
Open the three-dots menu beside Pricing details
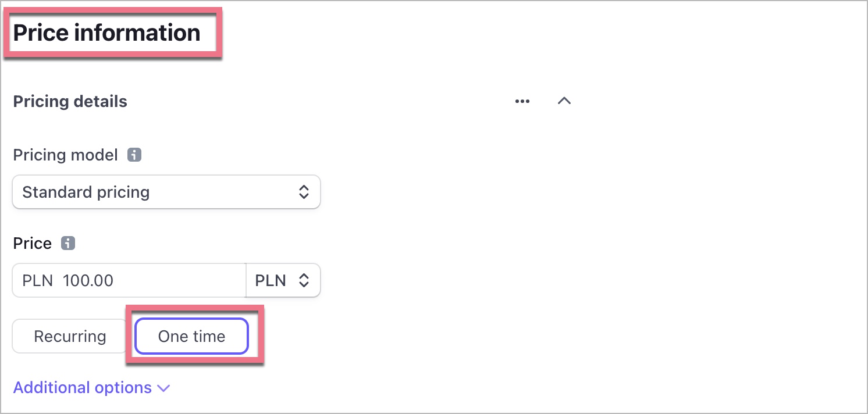click(522, 101)
